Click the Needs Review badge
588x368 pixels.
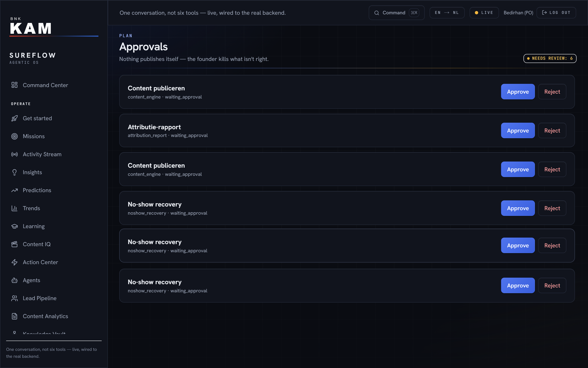pos(550,58)
